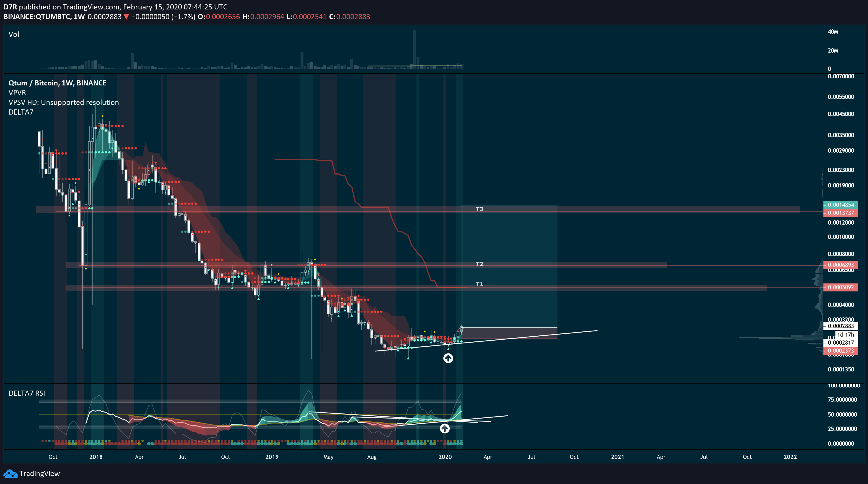Click the 0.0013737 red price tag
This screenshot has width=868, height=484.
[x=840, y=213]
